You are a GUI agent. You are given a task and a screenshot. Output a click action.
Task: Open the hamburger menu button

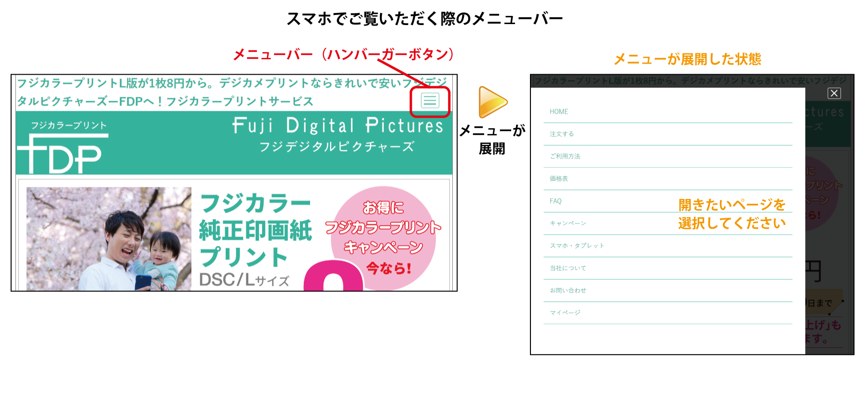coord(430,101)
